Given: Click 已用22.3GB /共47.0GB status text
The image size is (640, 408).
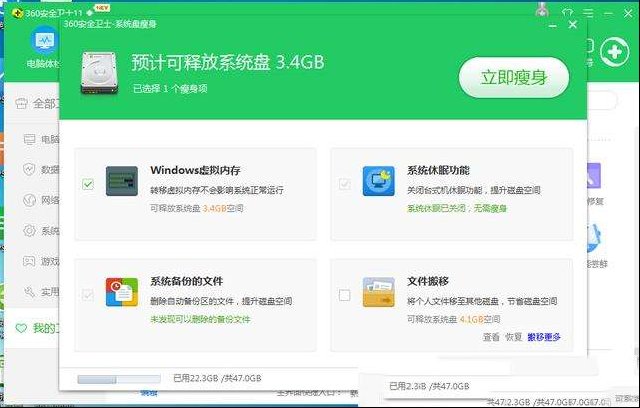Looking at the screenshot, I should (x=217, y=378).
